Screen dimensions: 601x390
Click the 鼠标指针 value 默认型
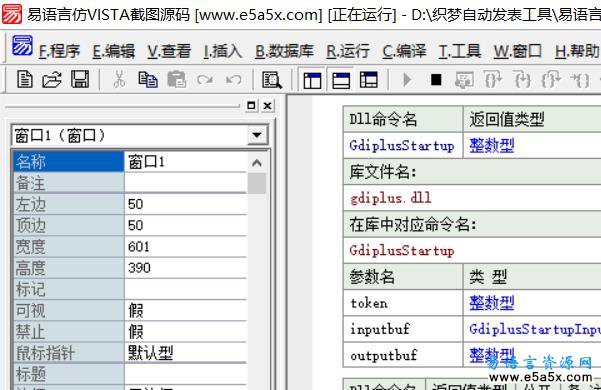click(186, 352)
